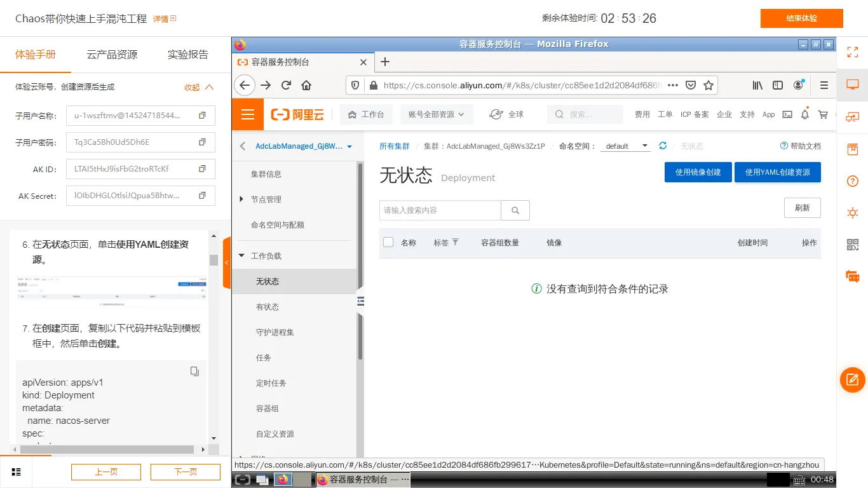
Task: Go back to the cluster list chevron
Action: point(242,146)
